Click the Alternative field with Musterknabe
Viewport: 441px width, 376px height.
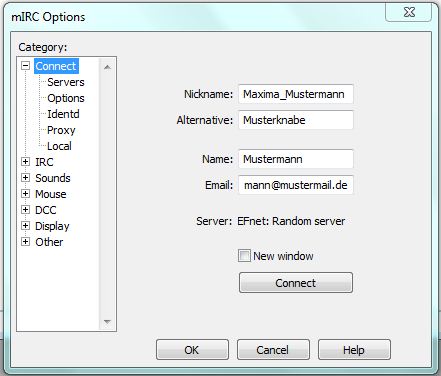pyautogui.click(x=296, y=120)
